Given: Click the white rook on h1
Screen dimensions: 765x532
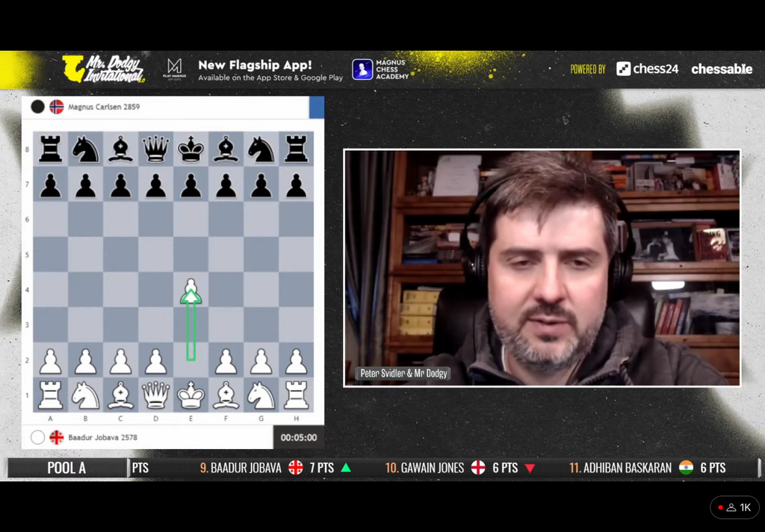Looking at the screenshot, I should [x=296, y=395].
